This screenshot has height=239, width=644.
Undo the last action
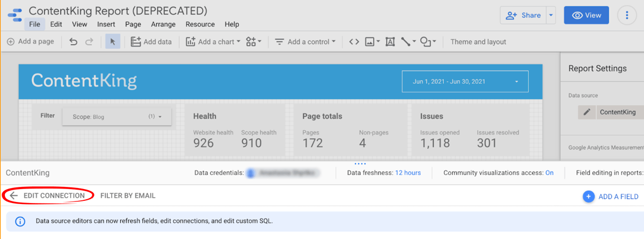click(x=74, y=41)
